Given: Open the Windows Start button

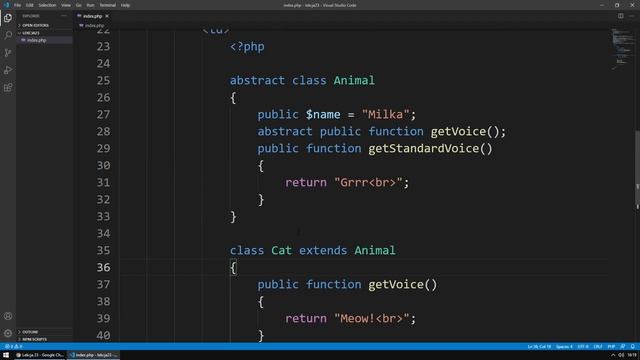Looking at the screenshot, I should click(6, 355).
